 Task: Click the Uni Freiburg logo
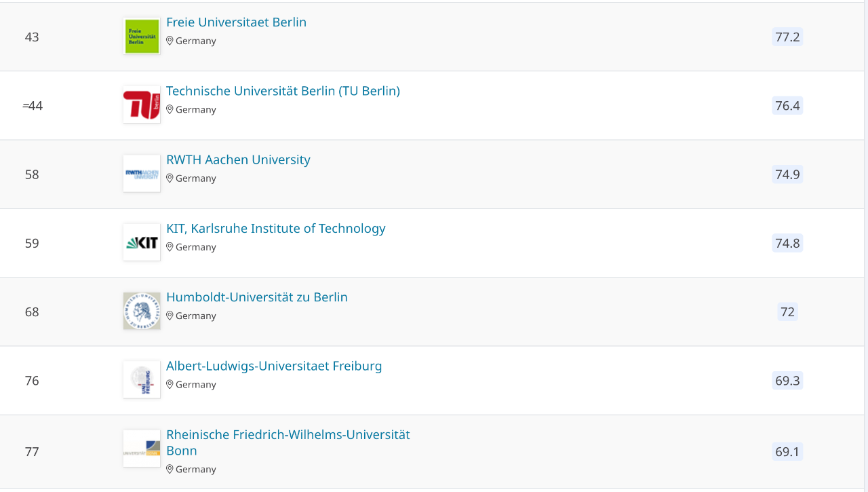[x=142, y=380]
